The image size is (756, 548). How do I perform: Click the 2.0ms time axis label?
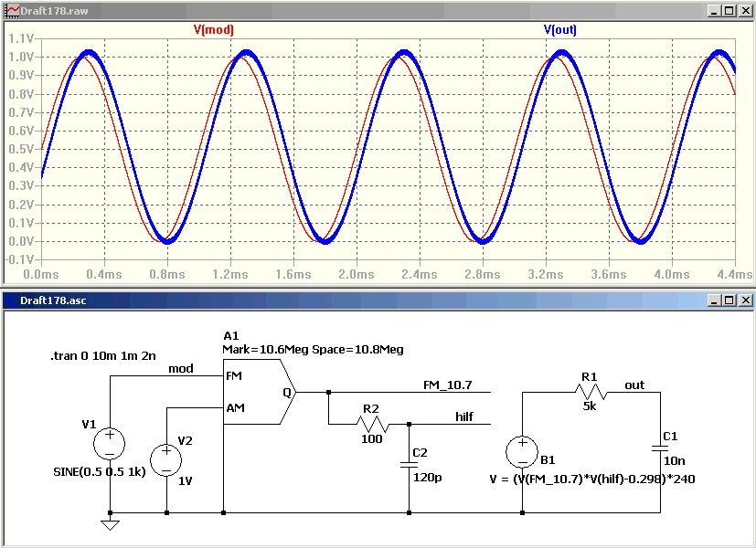[x=356, y=275]
